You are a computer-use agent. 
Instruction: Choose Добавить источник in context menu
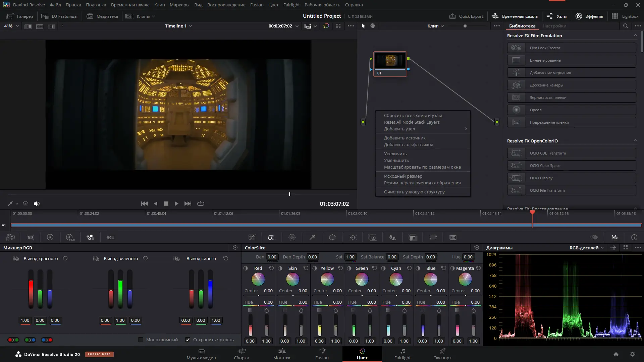pos(405,138)
